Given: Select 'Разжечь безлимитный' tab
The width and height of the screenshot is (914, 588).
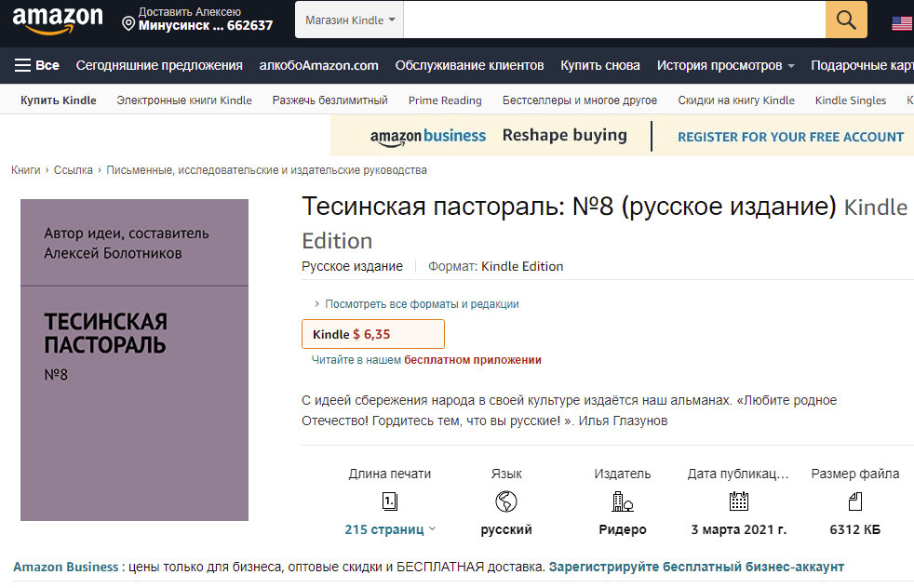Looking at the screenshot, I should click(x=329, y=100).
